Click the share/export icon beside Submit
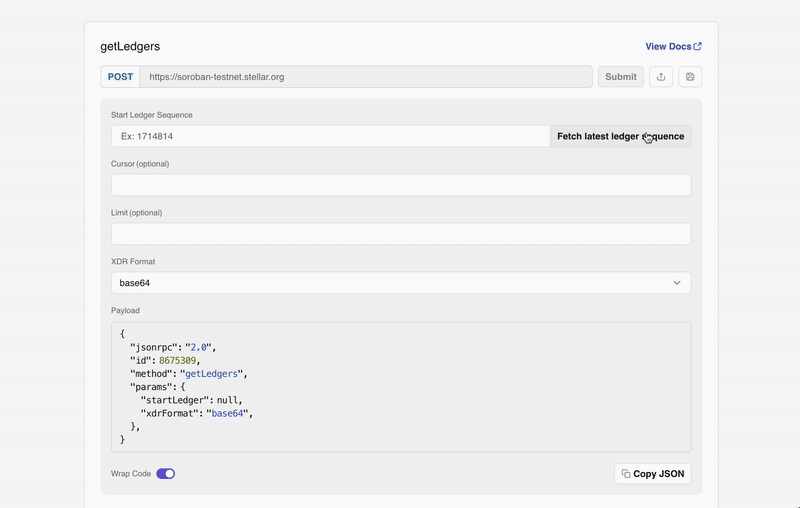 (661, 77)
